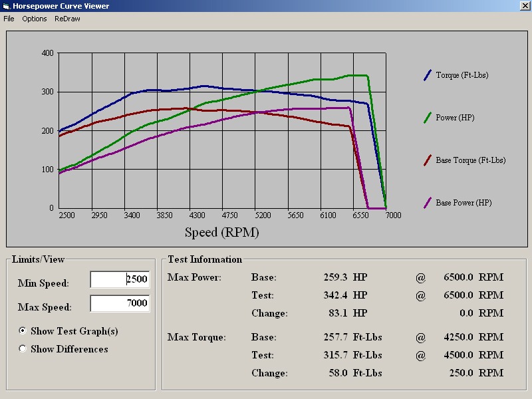The image size is (532, 399).
Task: Click the Base Power (HP) legend label
Action: (x=464, y=203)
